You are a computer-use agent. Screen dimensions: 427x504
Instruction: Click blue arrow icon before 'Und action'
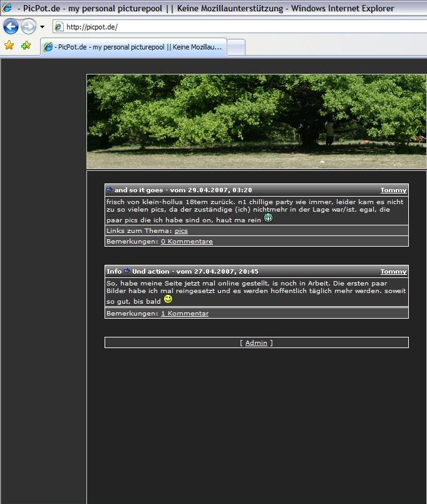click(127, 271)
